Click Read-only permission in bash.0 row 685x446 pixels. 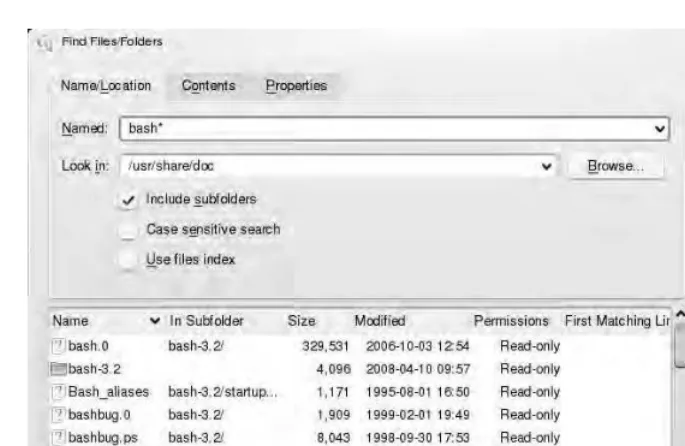click(530, 346)
